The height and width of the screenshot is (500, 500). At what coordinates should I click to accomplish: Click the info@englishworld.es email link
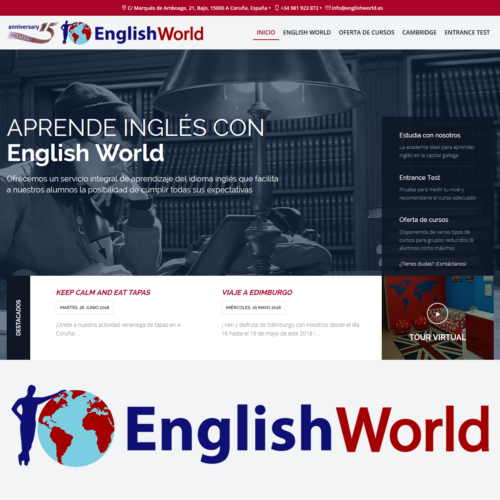pyautogui.click(x=357, y=8)
